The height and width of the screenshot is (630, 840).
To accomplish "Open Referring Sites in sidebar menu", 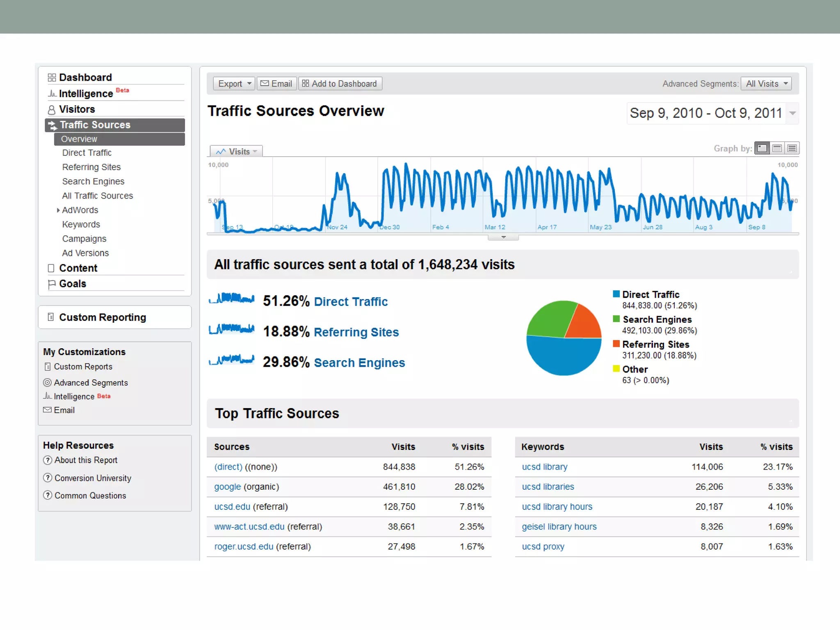I will [91, 167].
